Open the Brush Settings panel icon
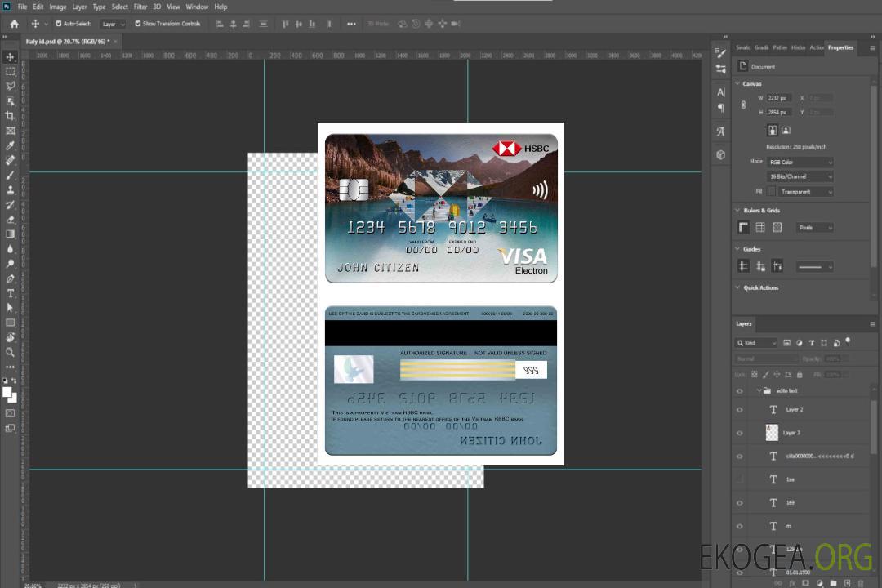This screenshot has height=588, width=882. (x=721, y=53)
